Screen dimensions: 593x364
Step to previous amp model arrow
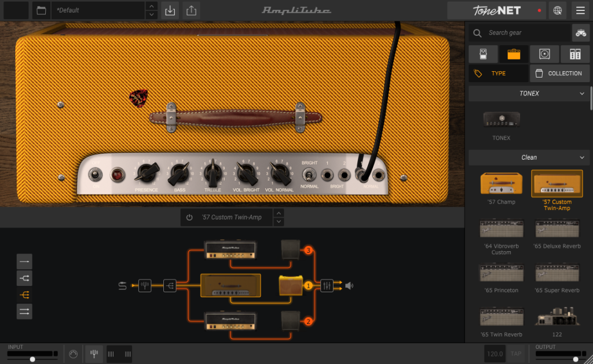(x=279, y=213)
